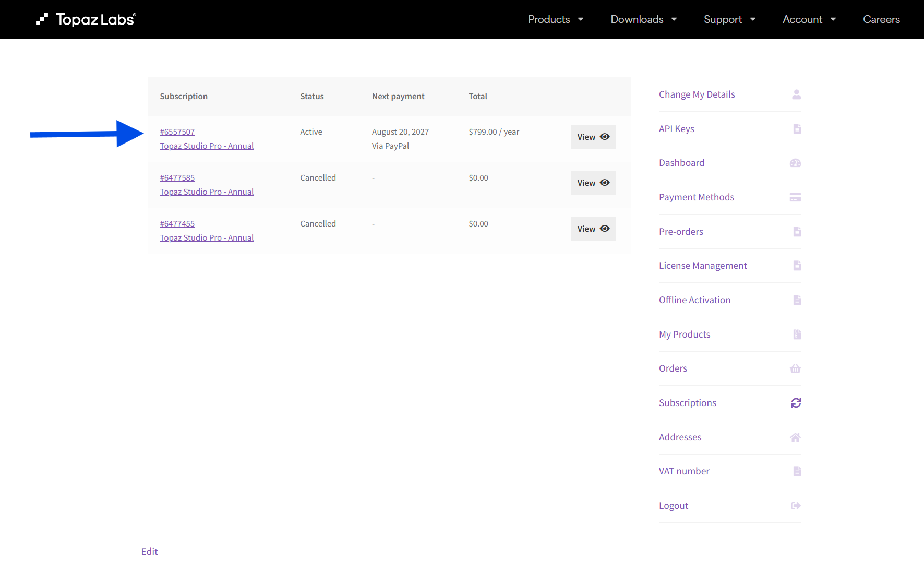
Task: Open subscription number #6477455 link
Action: (x=177, y=224)
